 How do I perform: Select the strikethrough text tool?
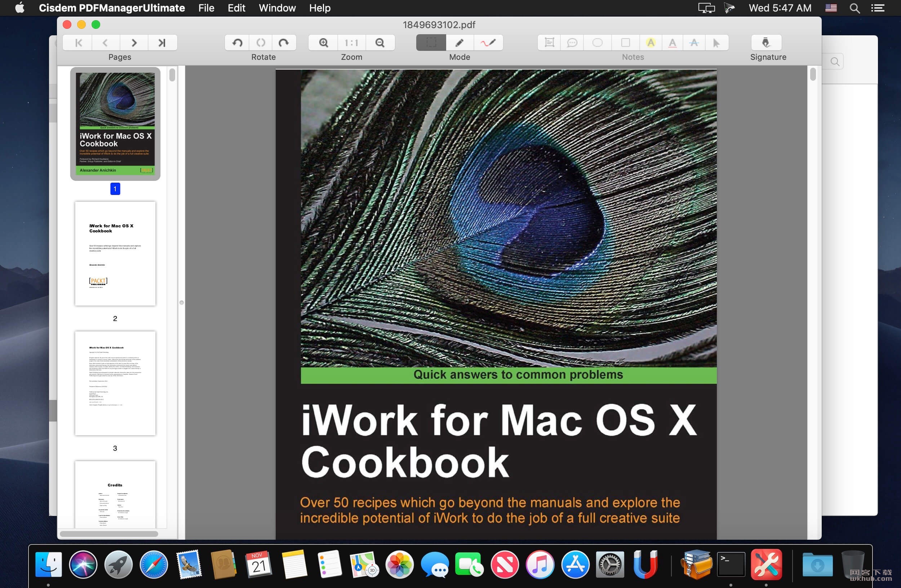[x=694, y=43]
